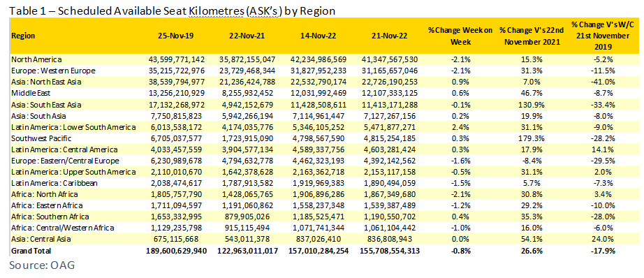Select the Grand Total row label
This screenshot has height=278, width=644.
(31, 251)
